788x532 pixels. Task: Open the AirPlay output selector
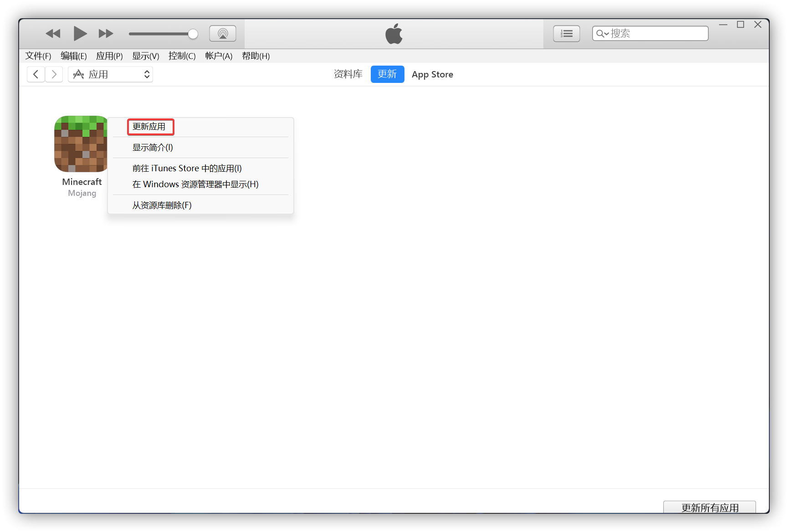click(223, 33)
